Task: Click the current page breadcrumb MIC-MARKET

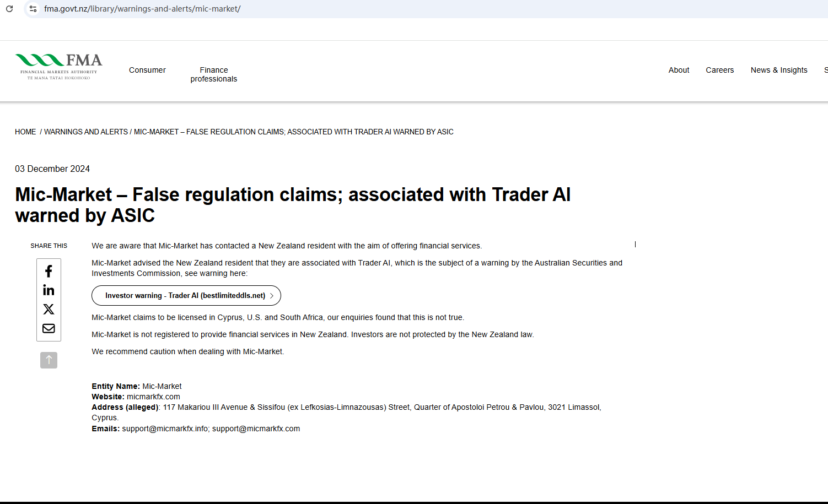Action: 294,132
